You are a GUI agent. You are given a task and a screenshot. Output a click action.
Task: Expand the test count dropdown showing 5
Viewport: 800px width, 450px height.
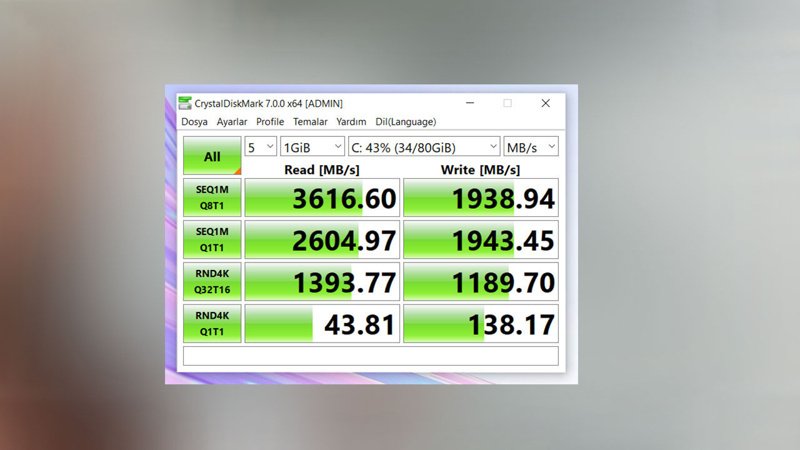point(260,147)
